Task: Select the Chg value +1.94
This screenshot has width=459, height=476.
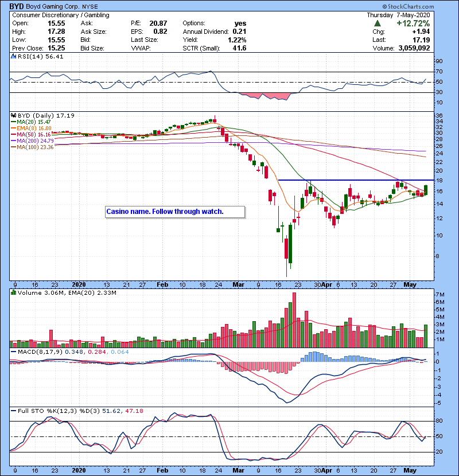Action: [x=421, y=32]
